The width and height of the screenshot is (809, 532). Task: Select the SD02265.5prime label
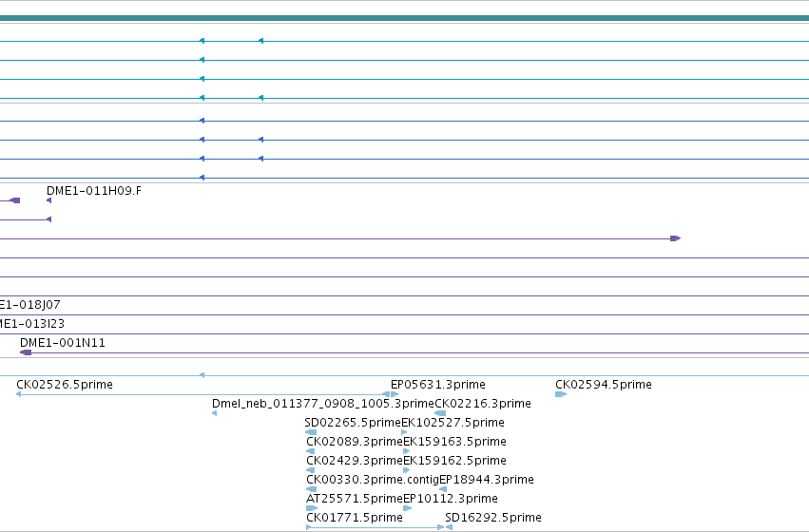(353, 423)
